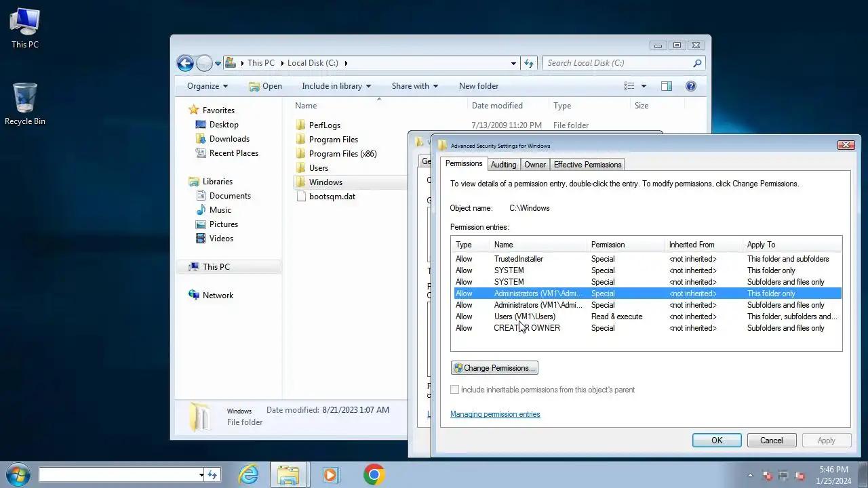
Task: Click File Explorer taskbar icon
Action: (288, 474)
